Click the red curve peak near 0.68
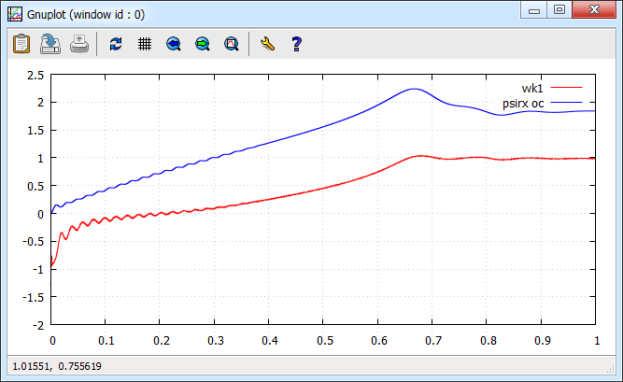 pyautogui.click(x=421, y=156)
